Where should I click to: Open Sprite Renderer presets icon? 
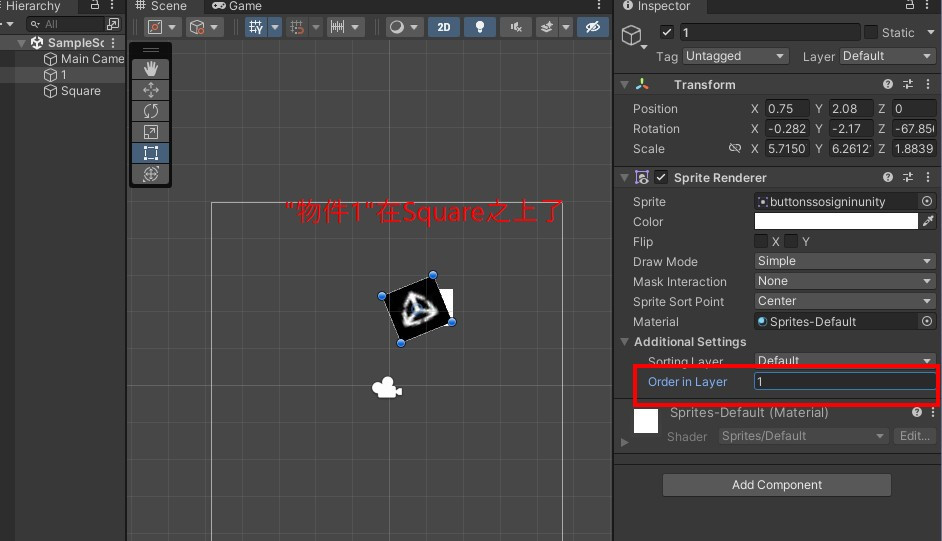[x=908, y=177]
